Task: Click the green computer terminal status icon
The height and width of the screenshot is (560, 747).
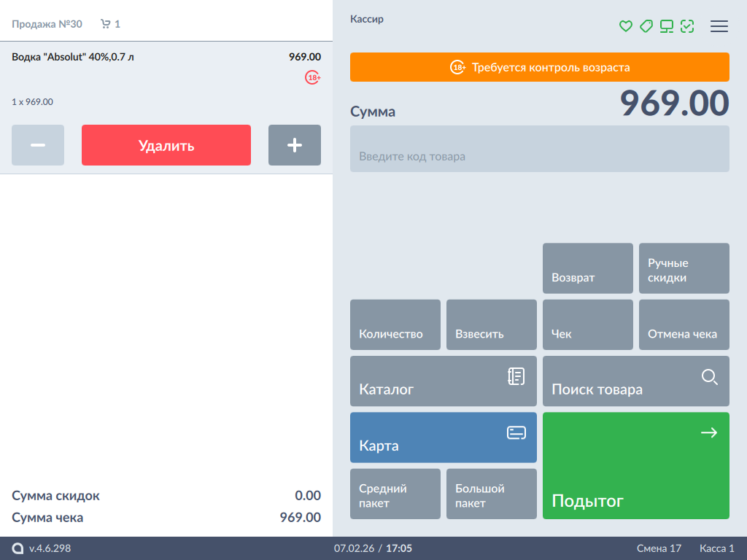Action: (x=666, y=26)
